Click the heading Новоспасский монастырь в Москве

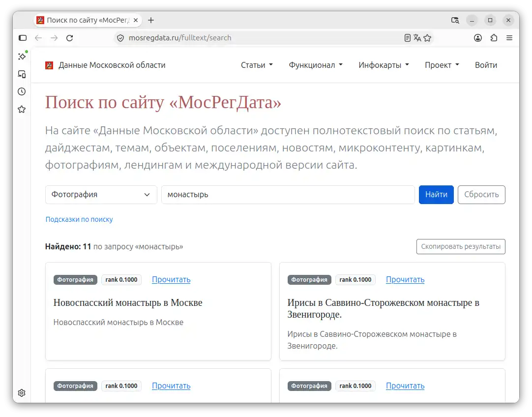pos(128,302)
